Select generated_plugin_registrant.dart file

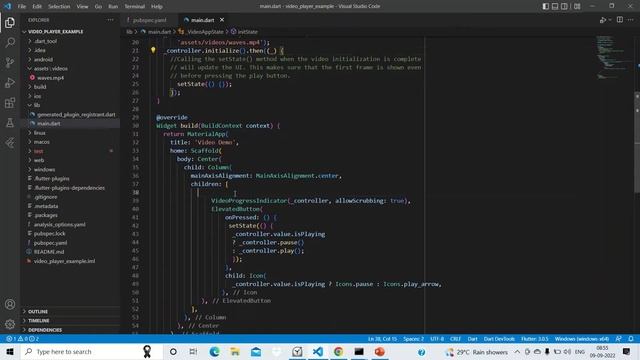click(x=76, y=115)
